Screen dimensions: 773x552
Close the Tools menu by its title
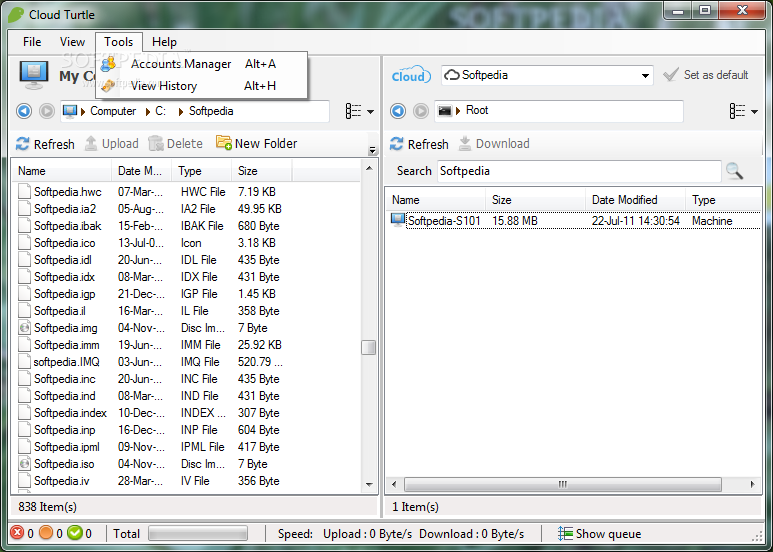point(118,42)
